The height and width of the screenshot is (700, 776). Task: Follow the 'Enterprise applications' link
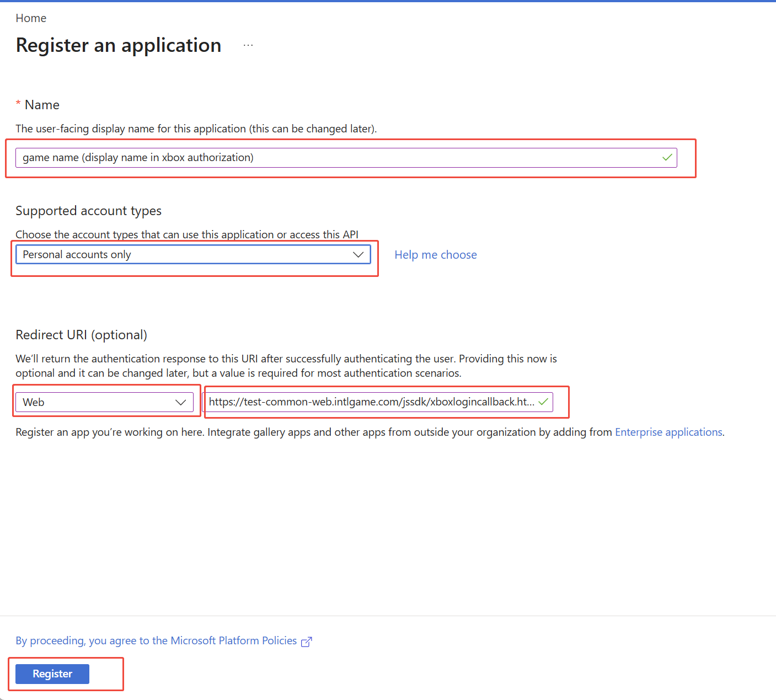pos(668,432)
